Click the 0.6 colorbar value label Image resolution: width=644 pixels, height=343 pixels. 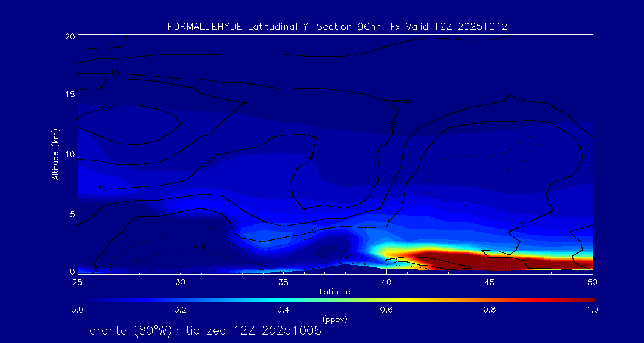[x=386, y=310]
